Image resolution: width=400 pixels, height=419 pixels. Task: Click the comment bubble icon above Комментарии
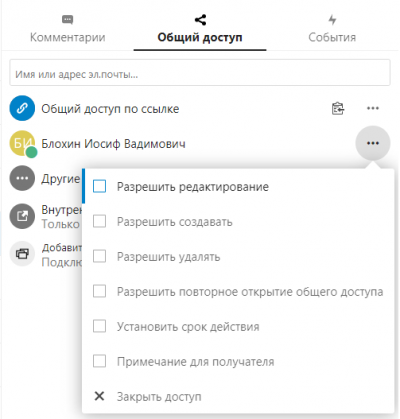[68, 20]
